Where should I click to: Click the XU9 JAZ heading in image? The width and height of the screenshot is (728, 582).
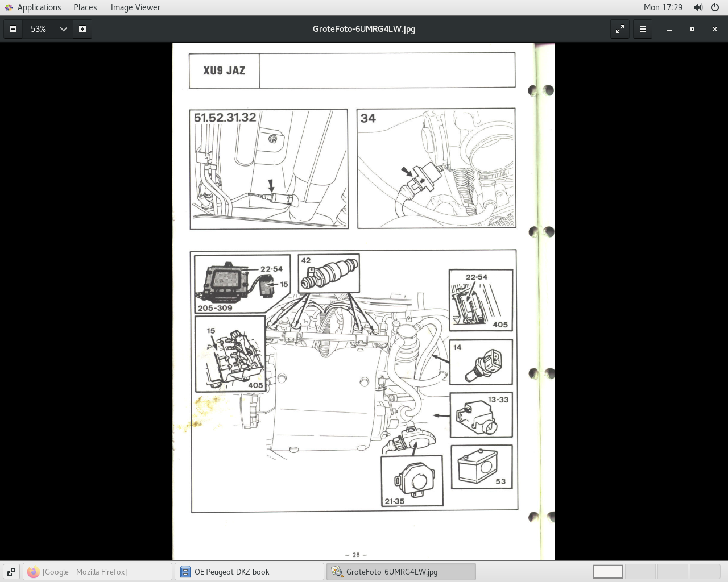tap(224, 71)
